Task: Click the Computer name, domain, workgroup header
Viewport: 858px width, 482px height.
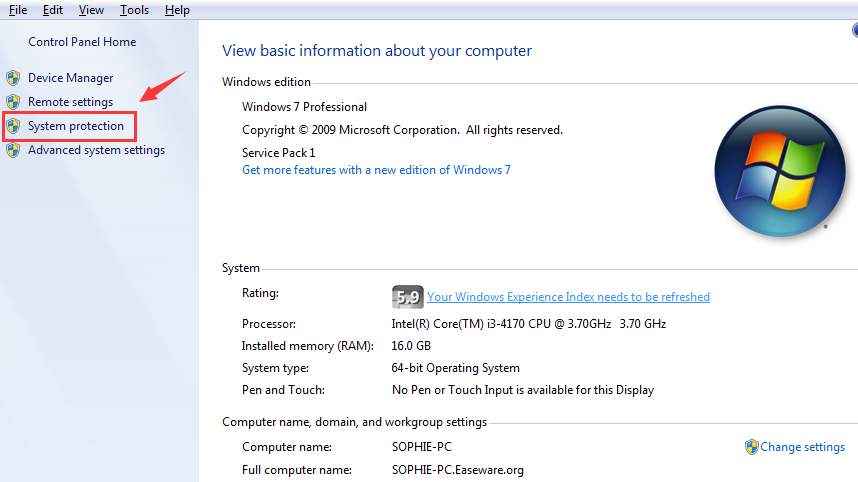Action: pos(355,422)
